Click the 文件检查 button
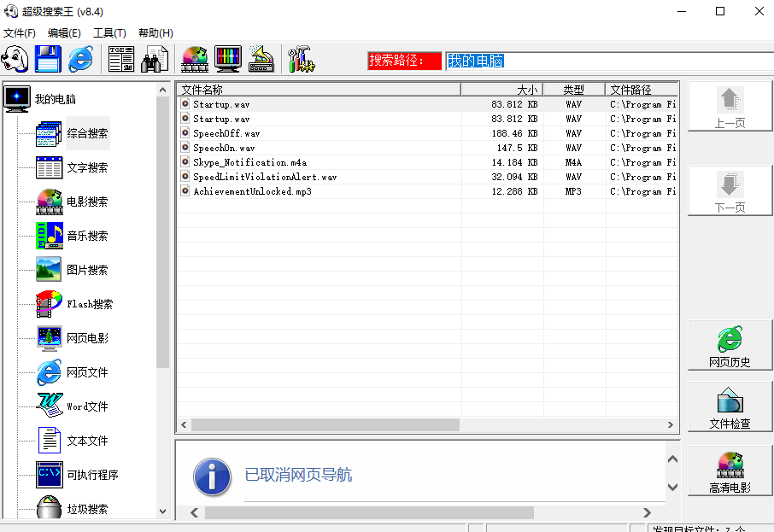Screen dimensions: 774x532 point(730,406)
